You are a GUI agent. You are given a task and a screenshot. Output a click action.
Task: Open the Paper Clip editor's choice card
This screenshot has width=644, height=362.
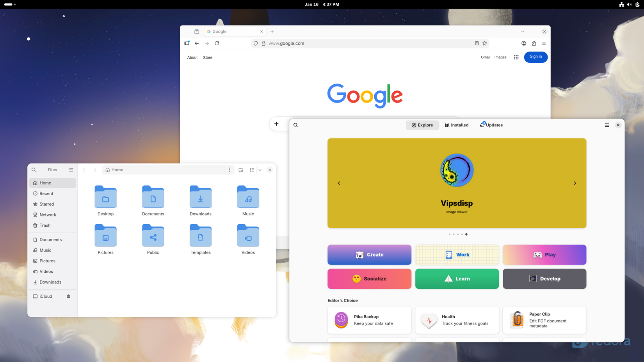544,320
